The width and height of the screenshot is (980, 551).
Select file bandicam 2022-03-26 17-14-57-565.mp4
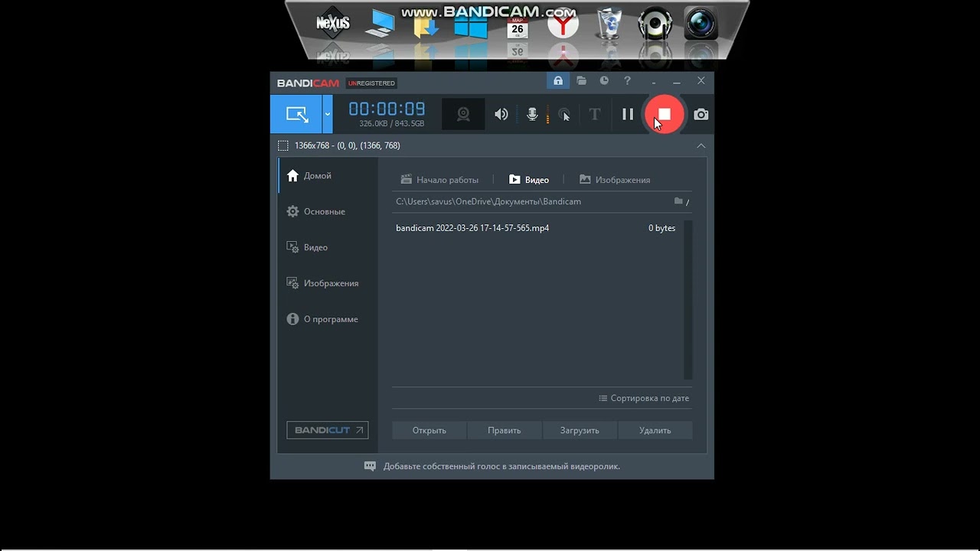point(472,228)
